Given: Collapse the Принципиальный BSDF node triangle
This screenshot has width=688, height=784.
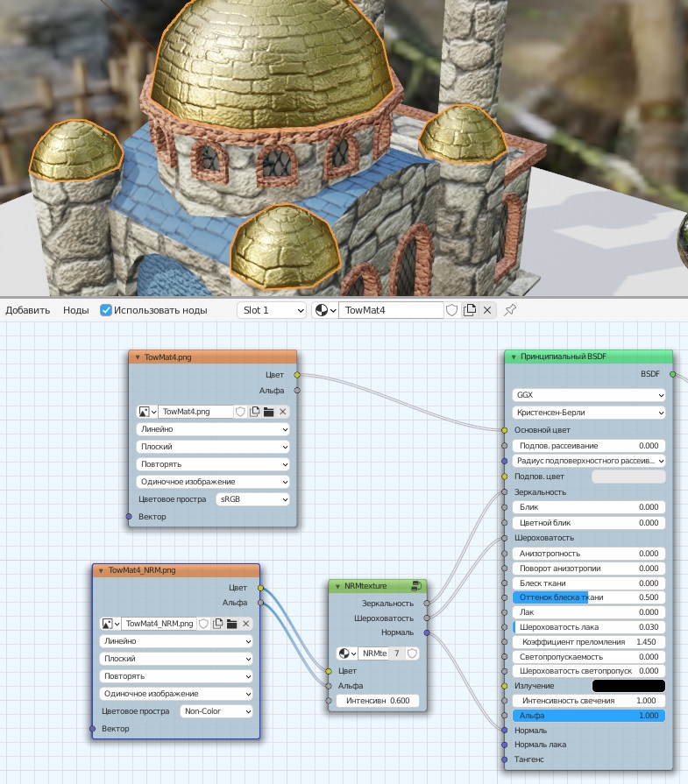Looking at the screenshot, I should (514, 357).
